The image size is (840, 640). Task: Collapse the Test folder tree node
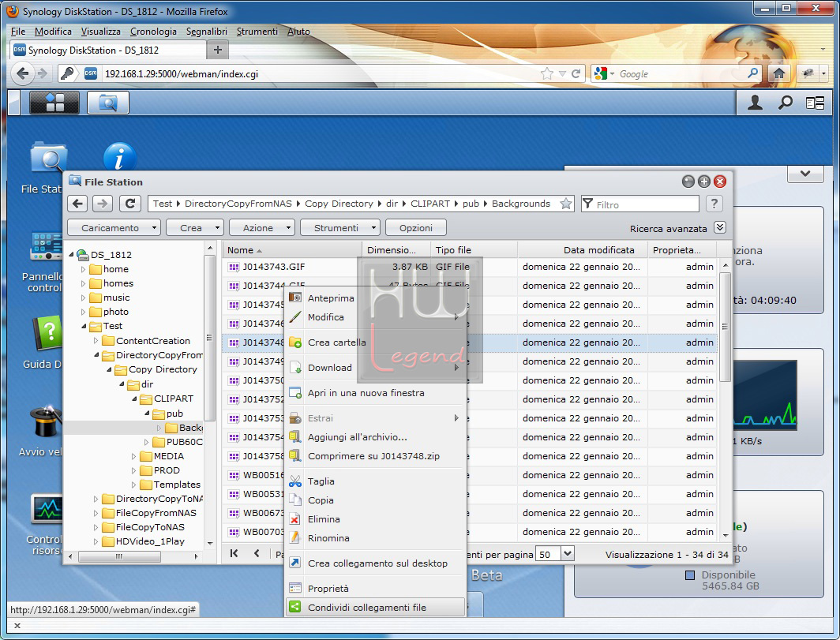coord(84,326)
